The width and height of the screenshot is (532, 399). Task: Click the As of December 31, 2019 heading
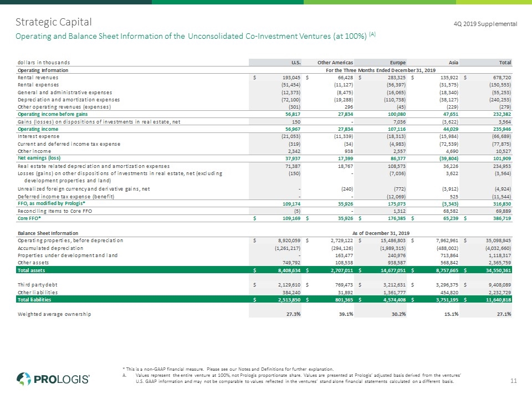381,233
